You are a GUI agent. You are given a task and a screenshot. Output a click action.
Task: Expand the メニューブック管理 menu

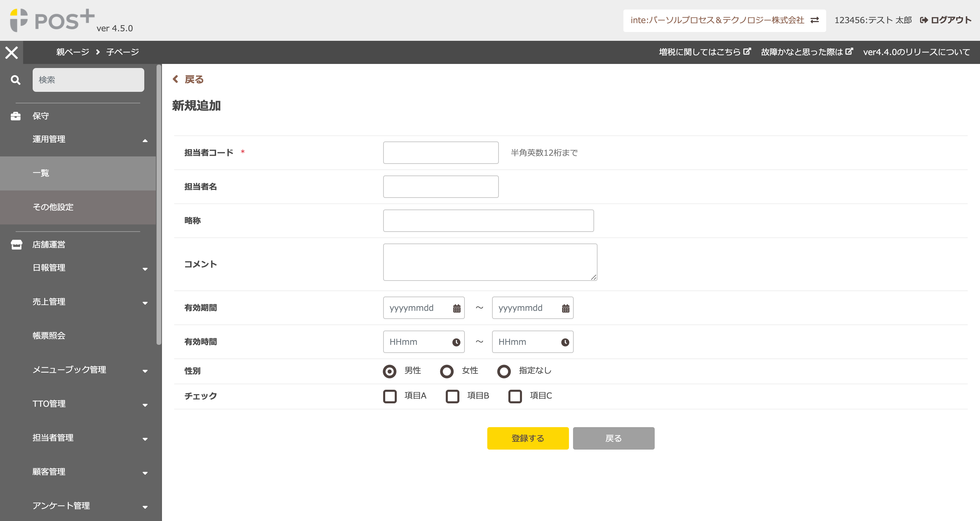145,371
